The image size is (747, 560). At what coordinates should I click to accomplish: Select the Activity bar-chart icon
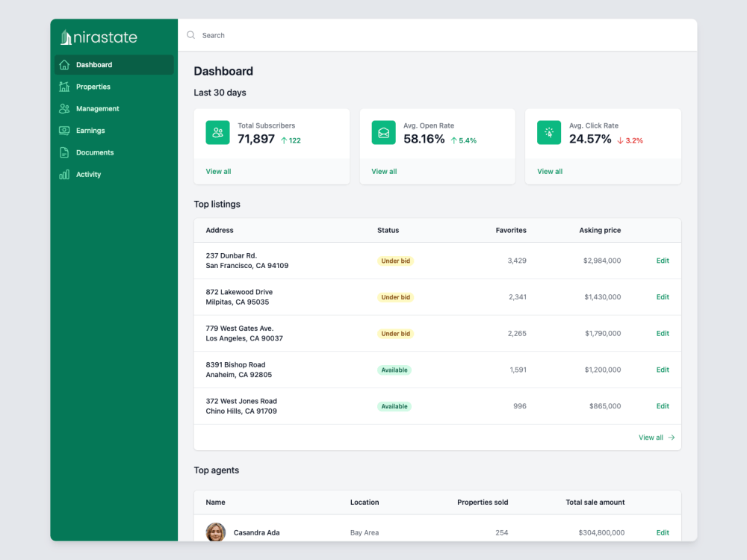[64, 174]
